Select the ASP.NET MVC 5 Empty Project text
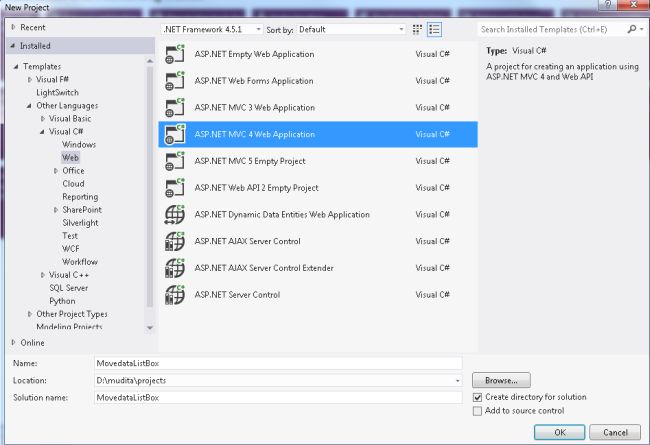 pos(250,161)
